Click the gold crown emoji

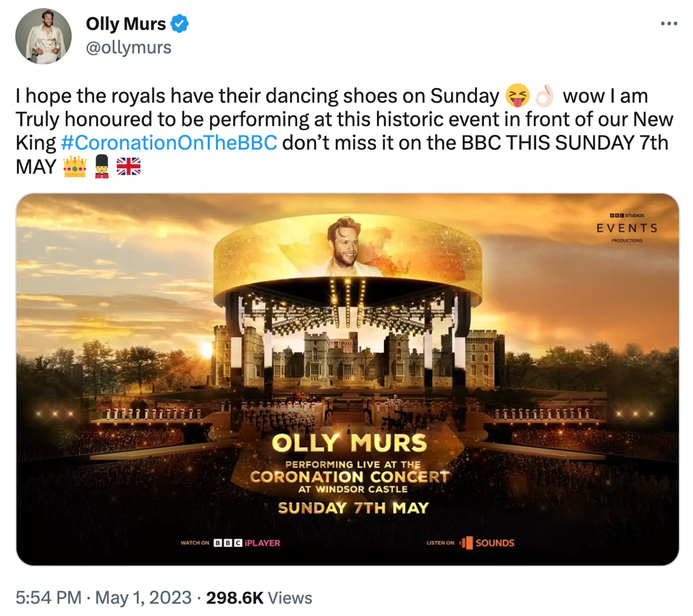tap(75, 166)
